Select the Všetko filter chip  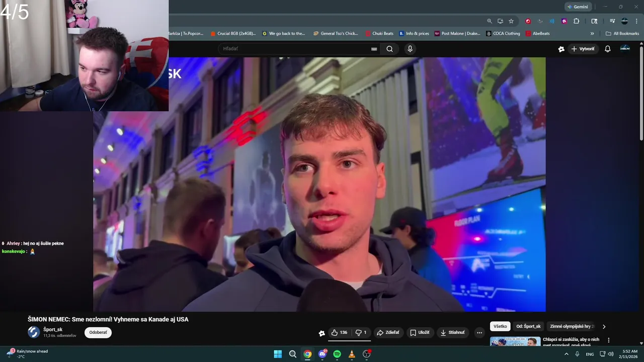coord(500,326)
